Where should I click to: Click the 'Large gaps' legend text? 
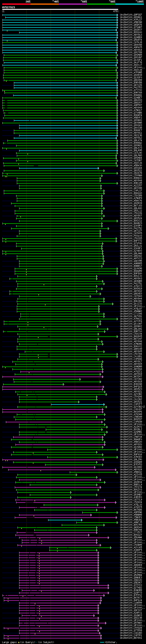tap(10, 642)
